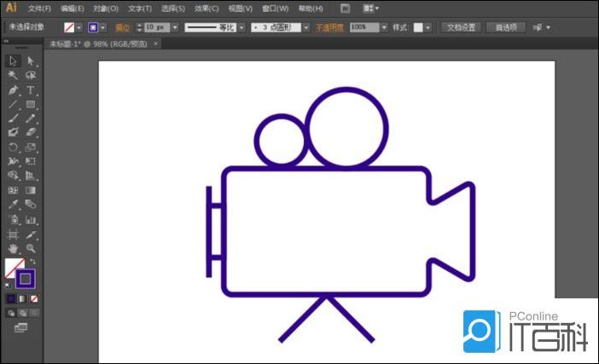Select the Mesh tool

point(13,190)
